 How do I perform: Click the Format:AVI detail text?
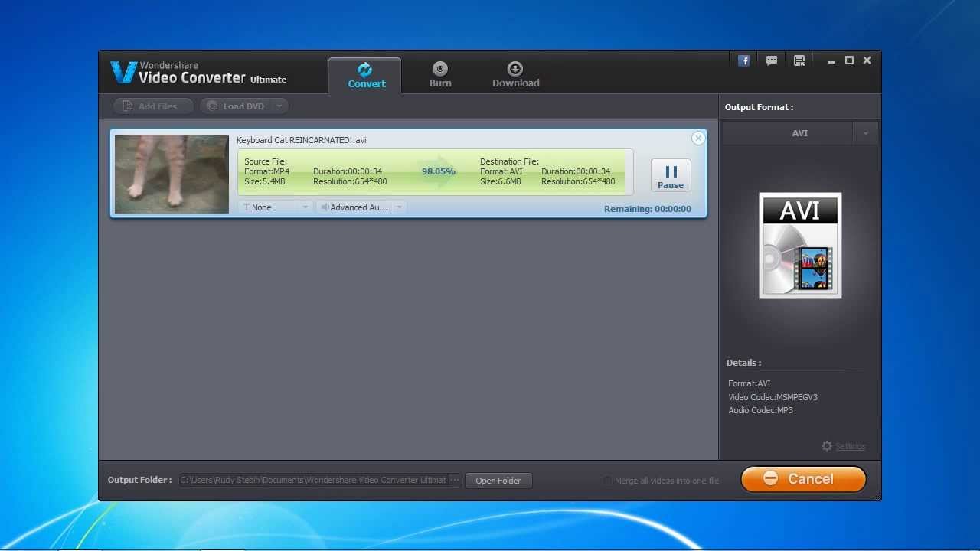(x=750, y=383)
